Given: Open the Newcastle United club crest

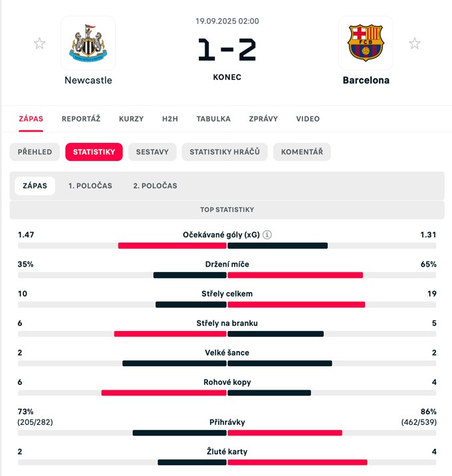Looking at the screenshot, I should coord(88,43).
